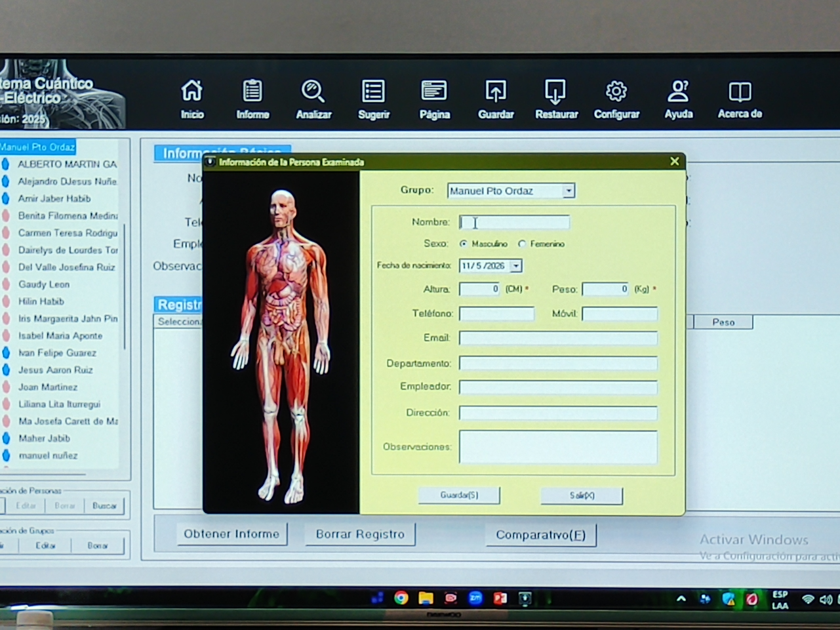Click the Comparativo(E) button

(x=541, y=536)
